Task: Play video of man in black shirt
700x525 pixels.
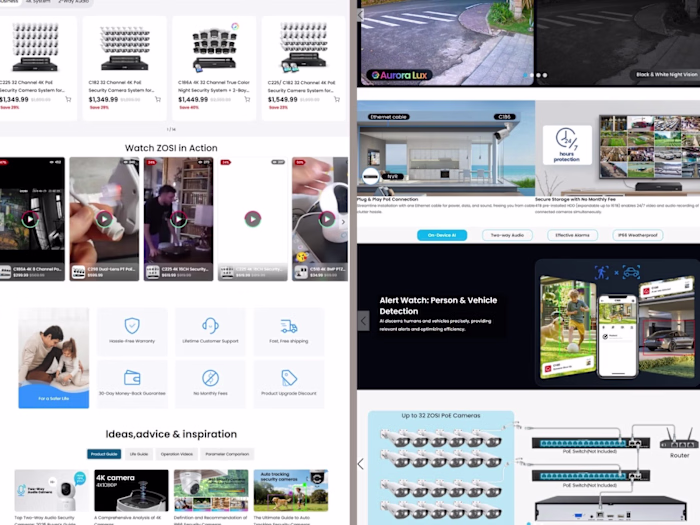Action: point(179,219)
